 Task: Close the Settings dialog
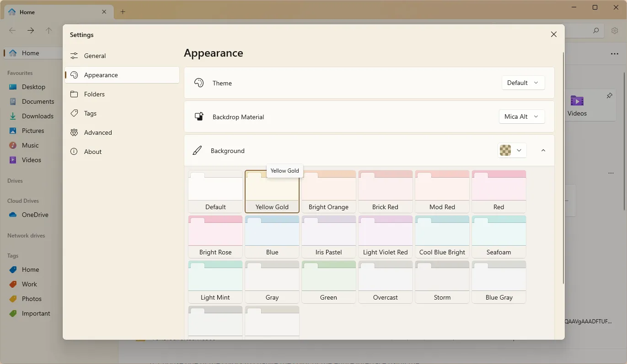point(554,34)
